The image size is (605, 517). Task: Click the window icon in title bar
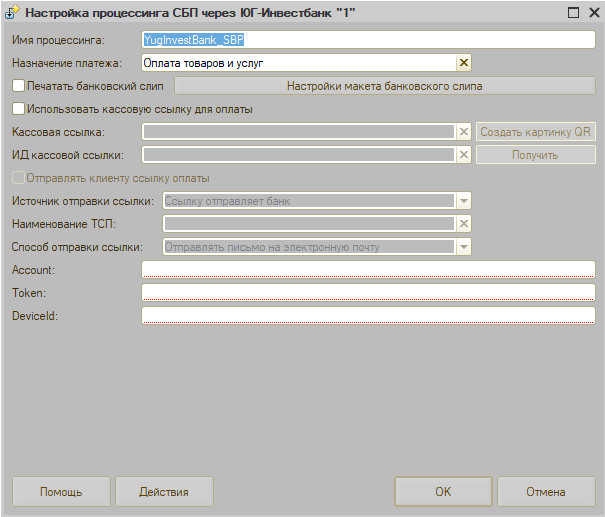(x=12, y=14)
